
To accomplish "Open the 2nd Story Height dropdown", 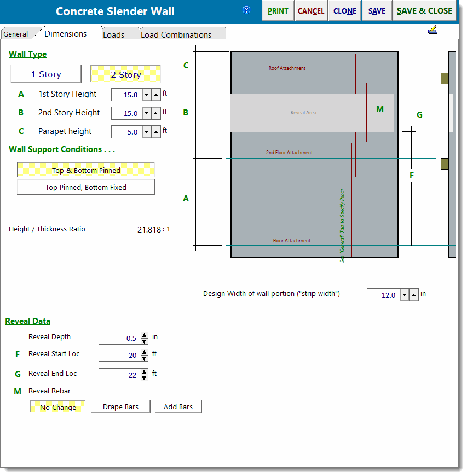I will coord(146,113).
